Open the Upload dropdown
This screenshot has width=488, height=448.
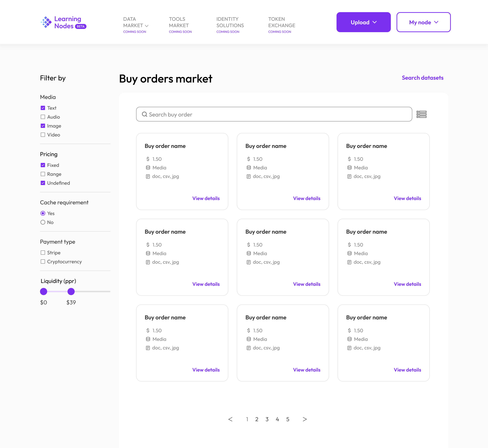point(363,22)
